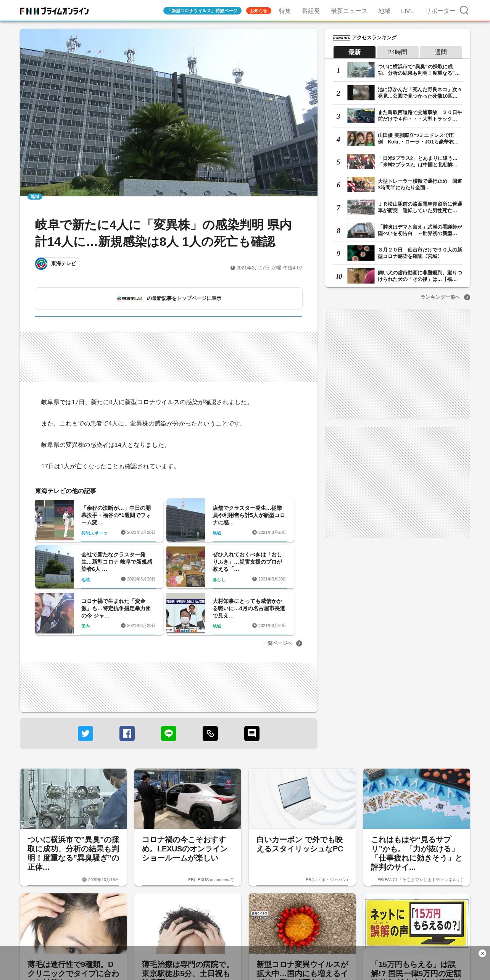Share article on Facebook
The width and height of the screenshot is (490, 980).
[127, 733]
